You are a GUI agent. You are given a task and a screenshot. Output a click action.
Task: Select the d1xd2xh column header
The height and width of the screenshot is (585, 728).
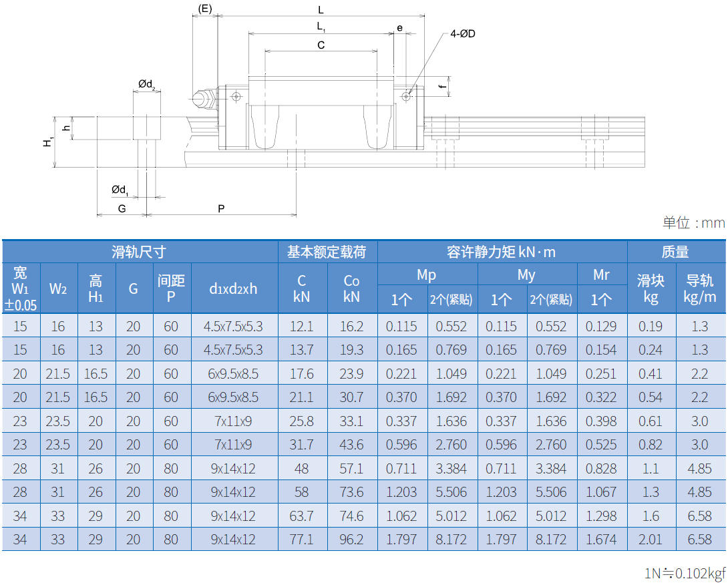coord(233,288)
